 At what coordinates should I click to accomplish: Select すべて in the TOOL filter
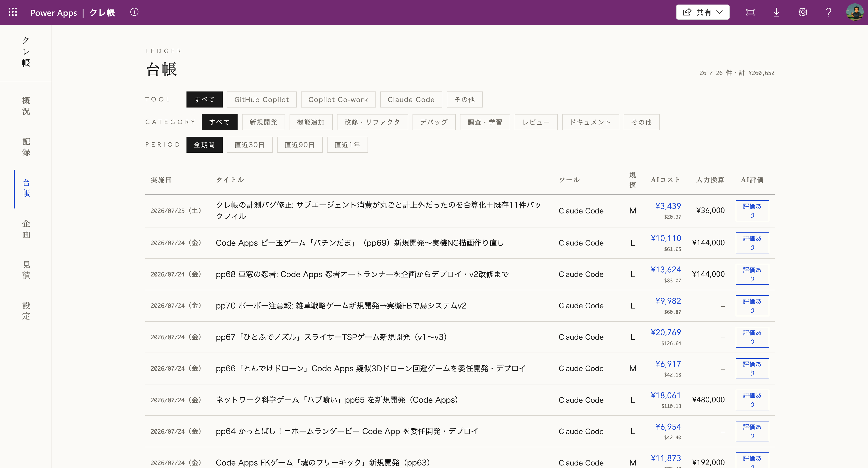[204, 100]
